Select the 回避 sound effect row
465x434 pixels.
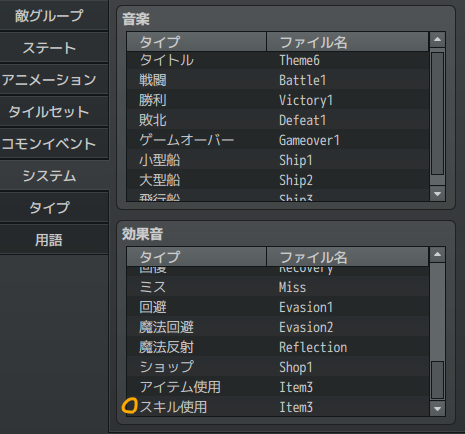point(278,307)
